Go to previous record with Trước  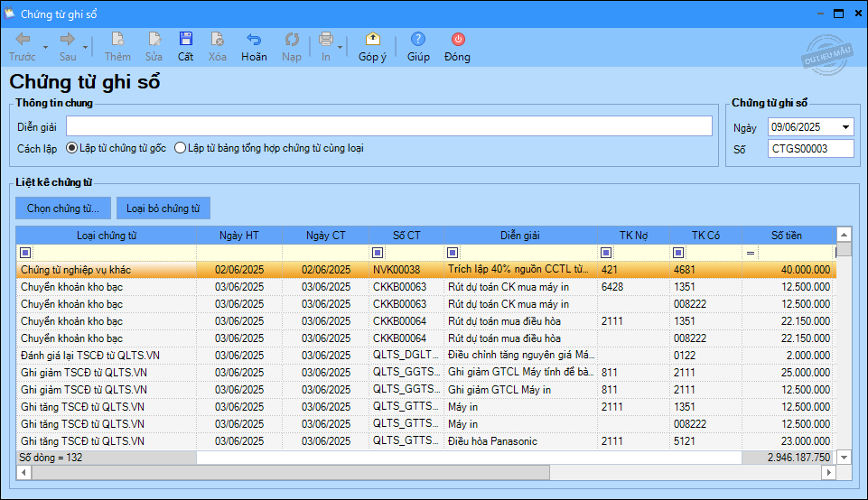point(23,47)
